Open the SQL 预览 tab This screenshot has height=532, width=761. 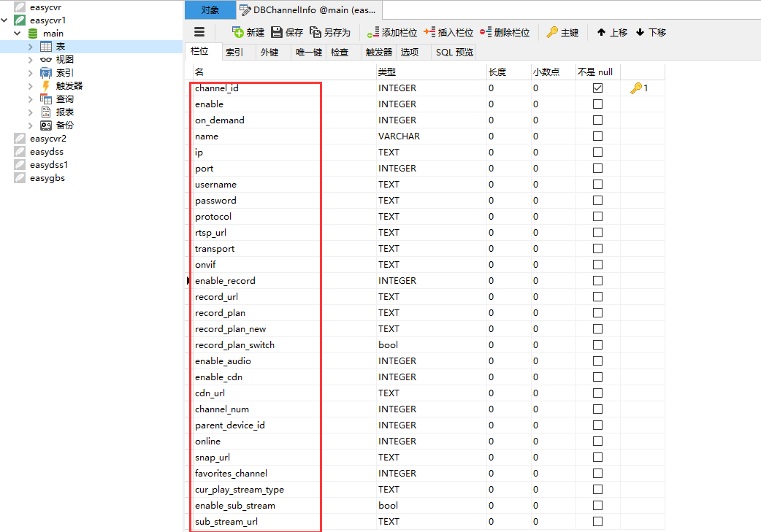(454, 53)
